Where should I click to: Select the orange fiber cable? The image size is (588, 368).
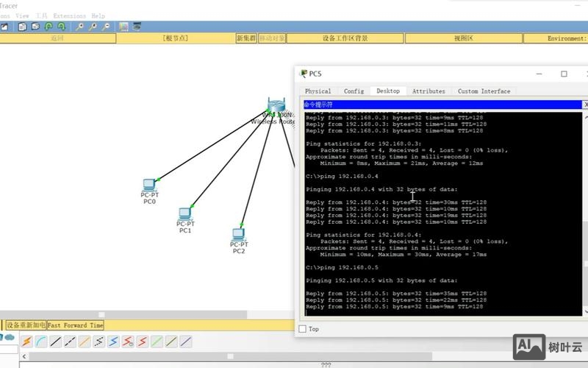point(85,342)
